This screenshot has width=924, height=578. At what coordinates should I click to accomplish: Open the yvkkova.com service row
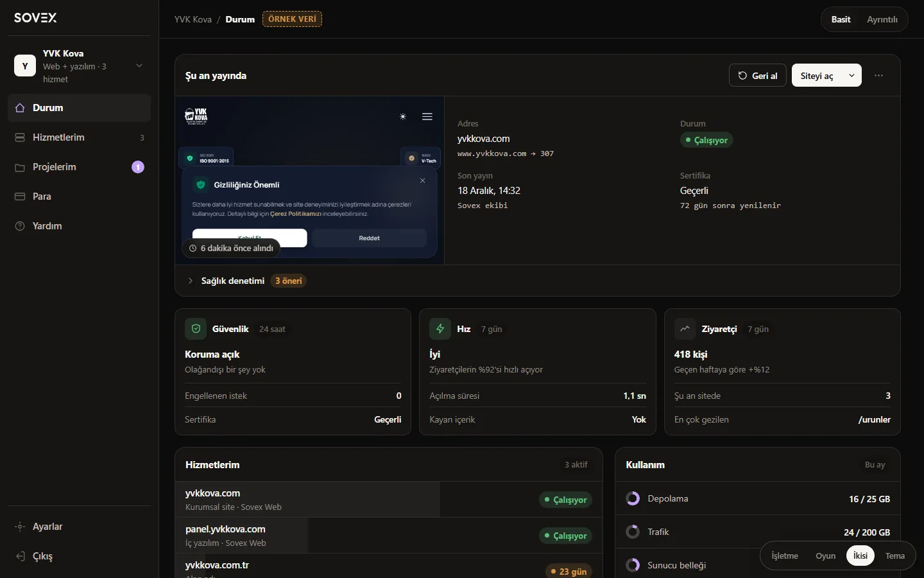click(x=389, y=500)
